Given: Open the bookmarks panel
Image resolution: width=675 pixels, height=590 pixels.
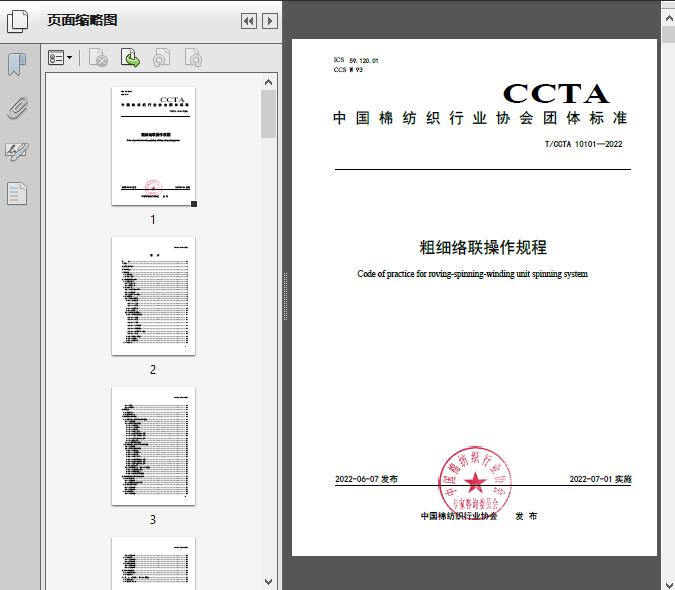Looking at the screenshot, I should click(x=17, y=65).
